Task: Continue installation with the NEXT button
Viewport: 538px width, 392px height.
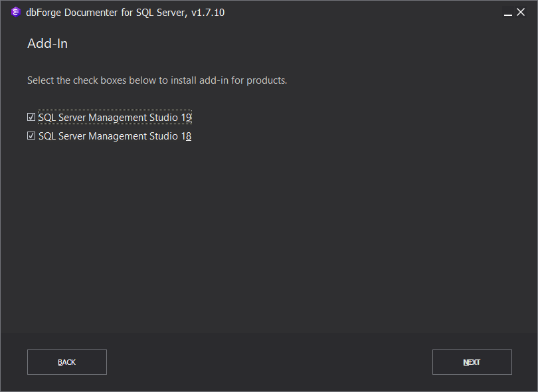Action: [472, 362]
